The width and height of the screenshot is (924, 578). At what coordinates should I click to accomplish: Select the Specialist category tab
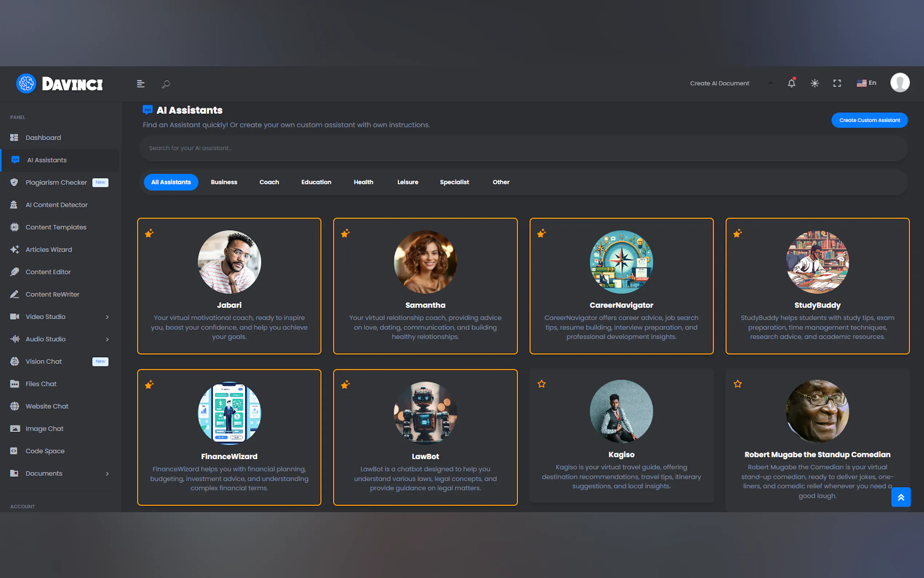(454, 182)
